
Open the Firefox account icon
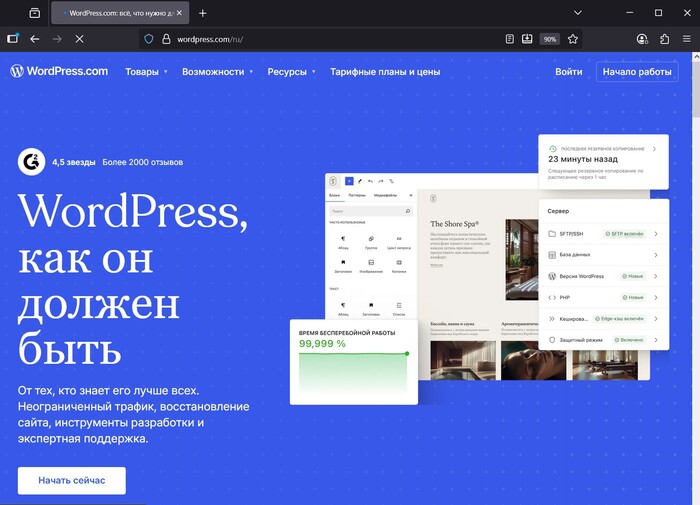[x=642, y=39]
